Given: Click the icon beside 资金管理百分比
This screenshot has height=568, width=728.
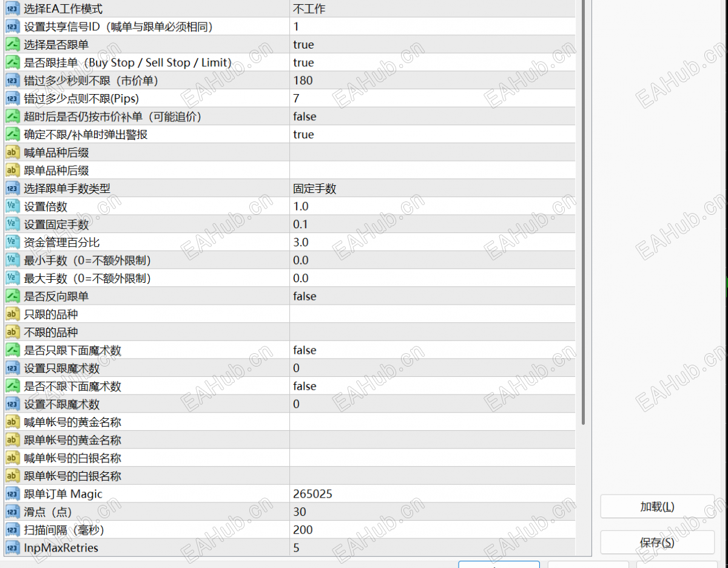Looking at the screenshot, I should coord(13,242).
